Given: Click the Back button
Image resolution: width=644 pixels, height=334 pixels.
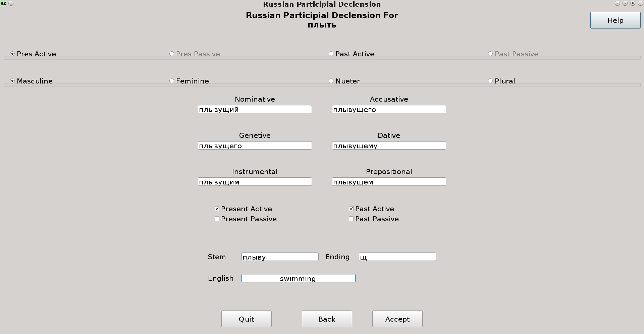Looking at the screenshot, I should click(327, 319).
